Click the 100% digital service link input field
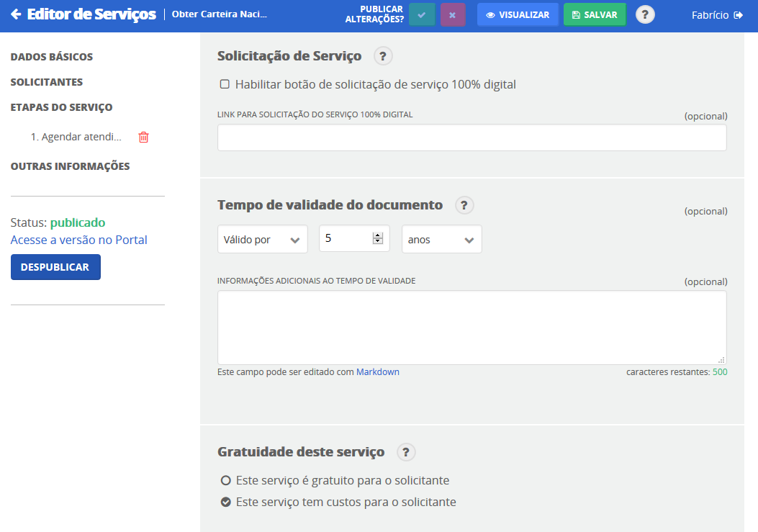 pyautogui.click(x=472, y=137)
